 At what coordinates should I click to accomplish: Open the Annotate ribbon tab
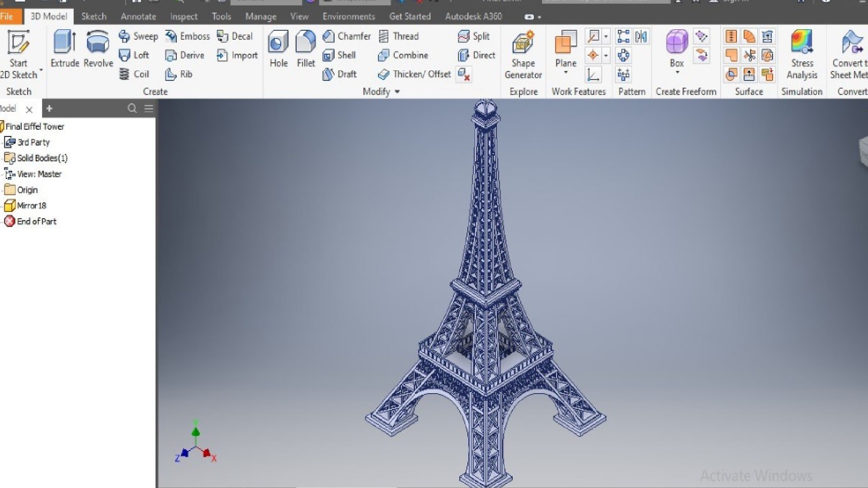pos(138,17)
